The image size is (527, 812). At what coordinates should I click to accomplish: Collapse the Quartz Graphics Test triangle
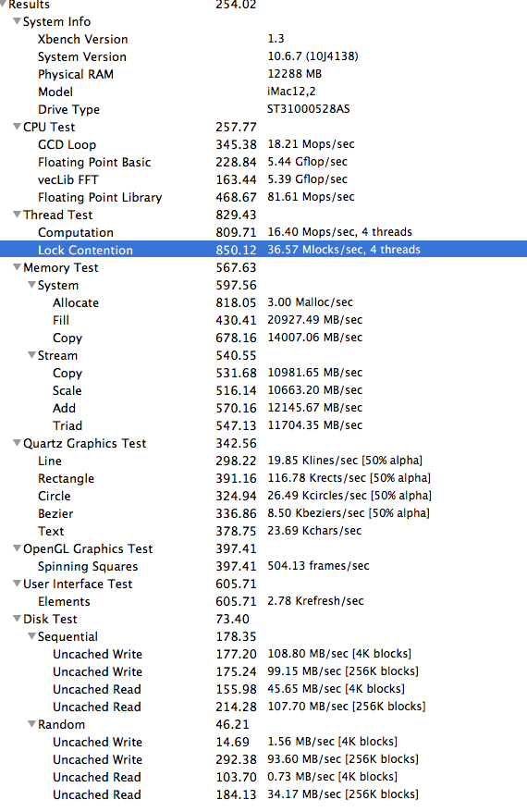17,443
